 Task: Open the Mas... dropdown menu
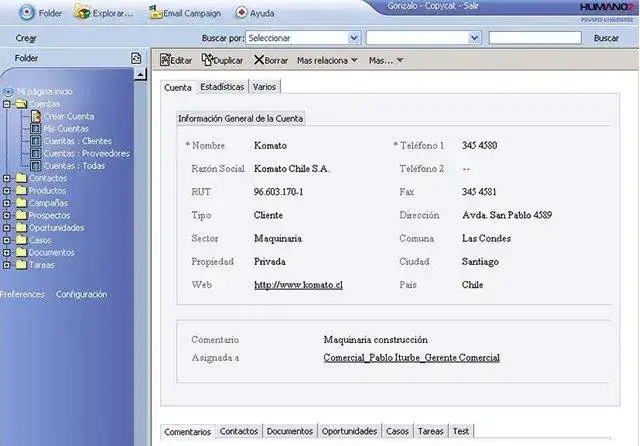(x=386, y=60)
